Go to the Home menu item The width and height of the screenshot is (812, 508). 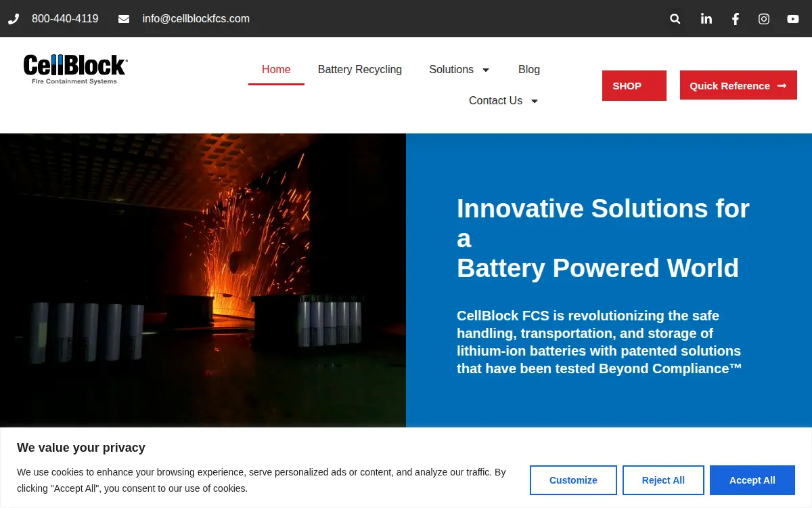pyautogui.click(x=276, y=69)
